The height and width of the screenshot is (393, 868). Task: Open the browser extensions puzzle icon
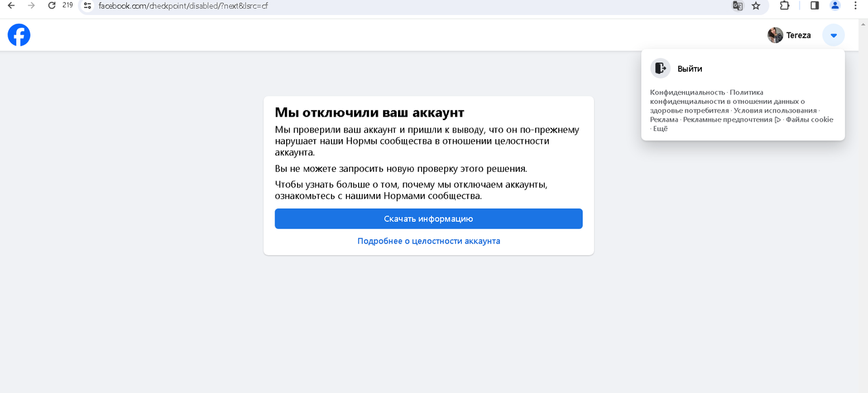click(x=785, y=5)
